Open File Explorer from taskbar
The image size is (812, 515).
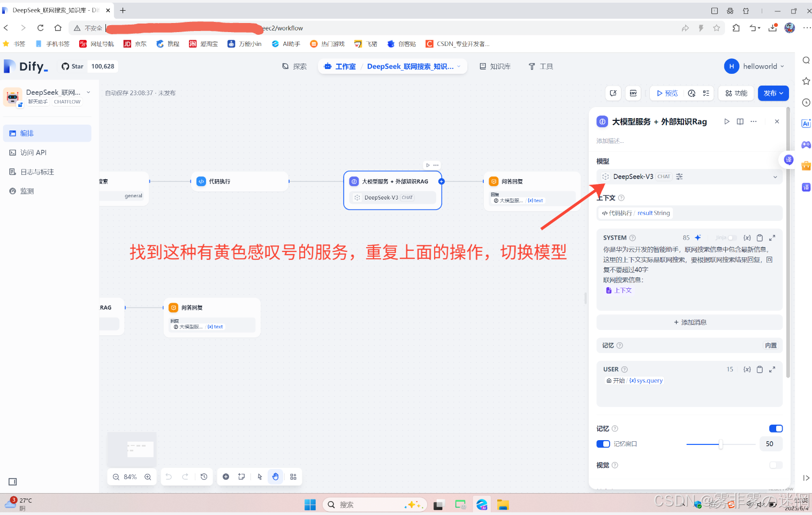coord(503,504)
